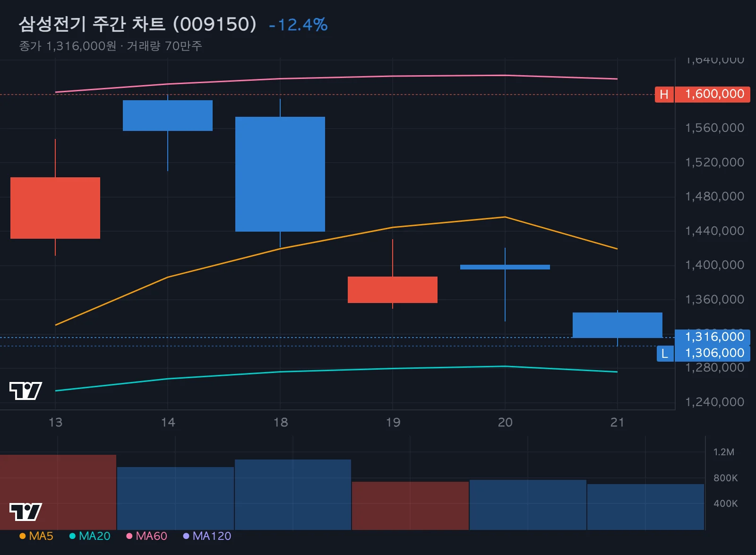Click the red volume bar for day 13
The width and height of the screenshot is (756, 555).
coord(58,492)
